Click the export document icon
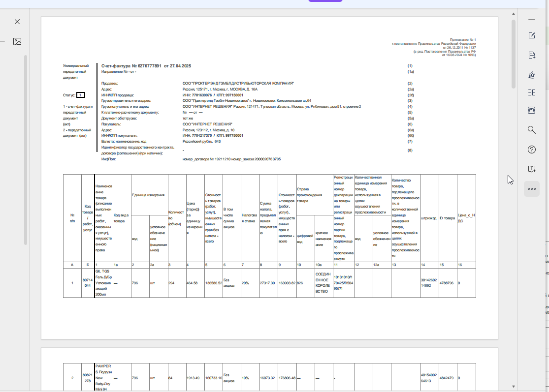The width and height of the screenshot is (549, 392). [x=531, y=55]
